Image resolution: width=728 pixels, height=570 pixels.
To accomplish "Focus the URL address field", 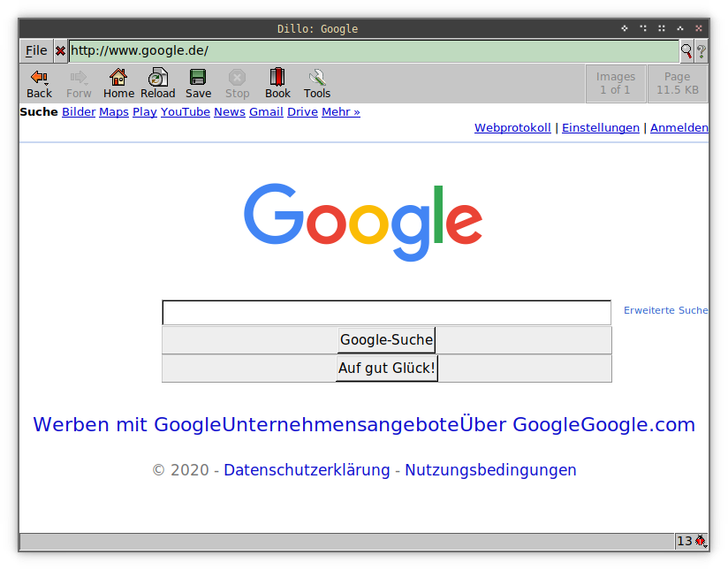I will (x=374, y=50).
